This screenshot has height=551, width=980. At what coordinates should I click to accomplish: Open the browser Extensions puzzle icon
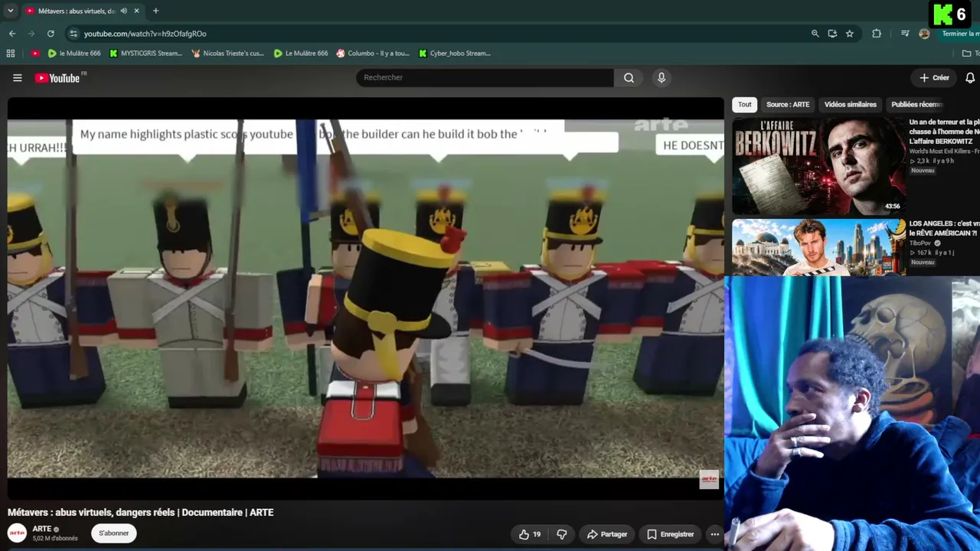[877, 34]
